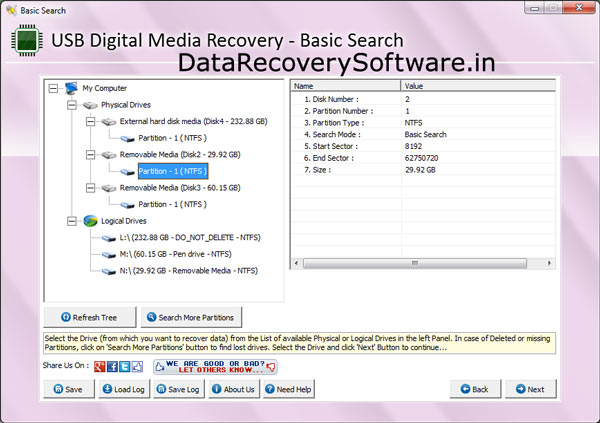This screenshot has height=423, width=600.
Task: Click the M:\ Pen drive icon
Action: click(109, 255)
